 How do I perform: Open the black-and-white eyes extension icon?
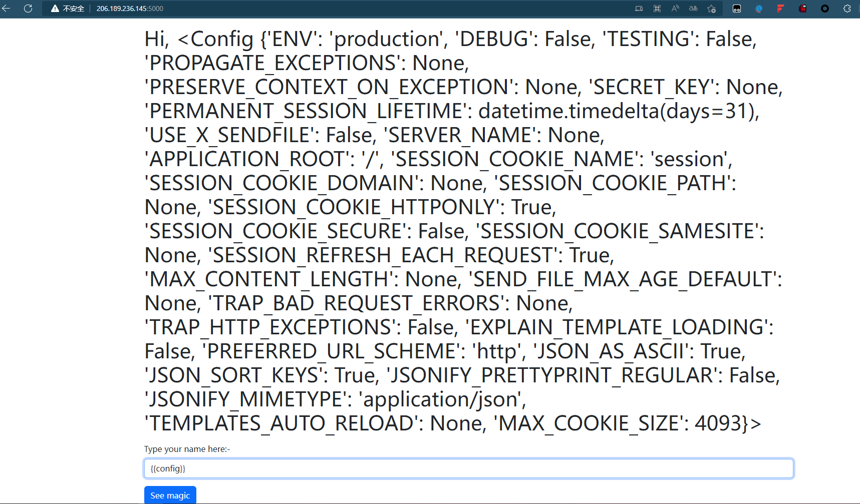tap(737, 9)
